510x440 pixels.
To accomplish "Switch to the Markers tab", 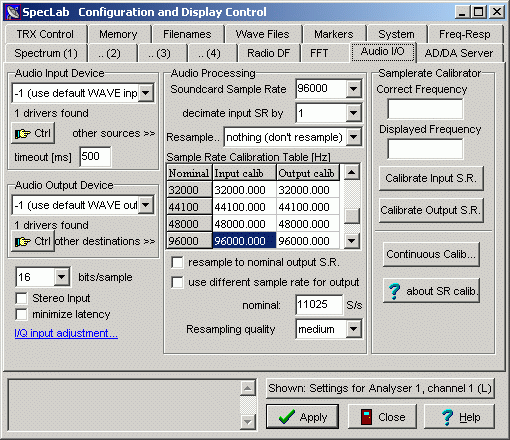I will [x=334, y=34].
